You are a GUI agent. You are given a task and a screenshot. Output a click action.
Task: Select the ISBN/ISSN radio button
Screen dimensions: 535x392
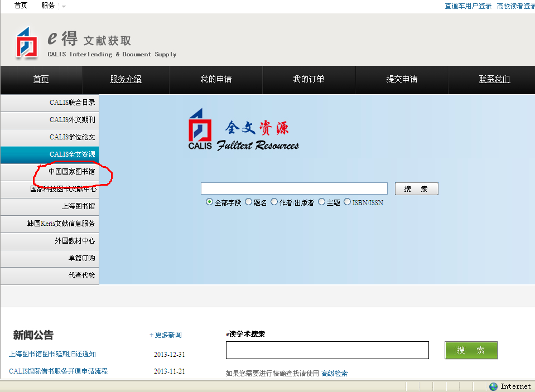coord(348,202)
